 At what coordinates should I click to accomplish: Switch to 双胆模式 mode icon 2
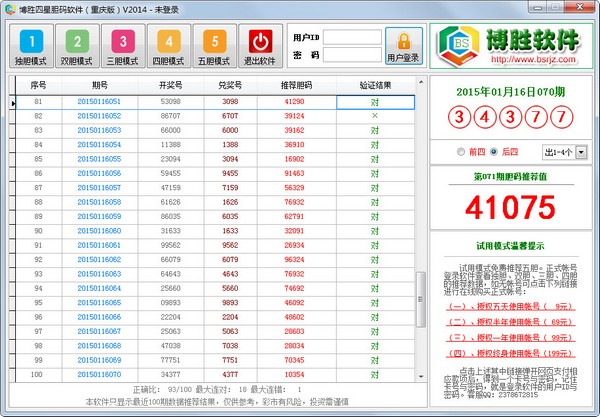pos(77,46)
